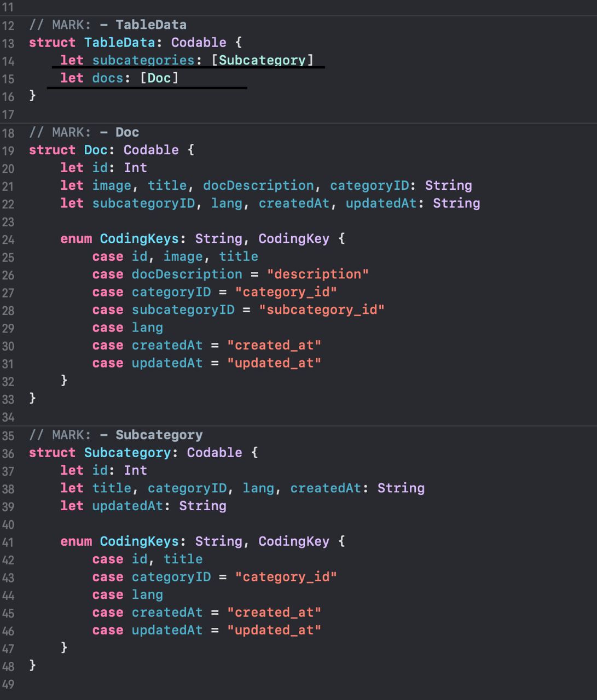Click 'updatedAt' on line 39
This screenshot has width=597, height=700.
pyautogui.click(x=127, y=506)
